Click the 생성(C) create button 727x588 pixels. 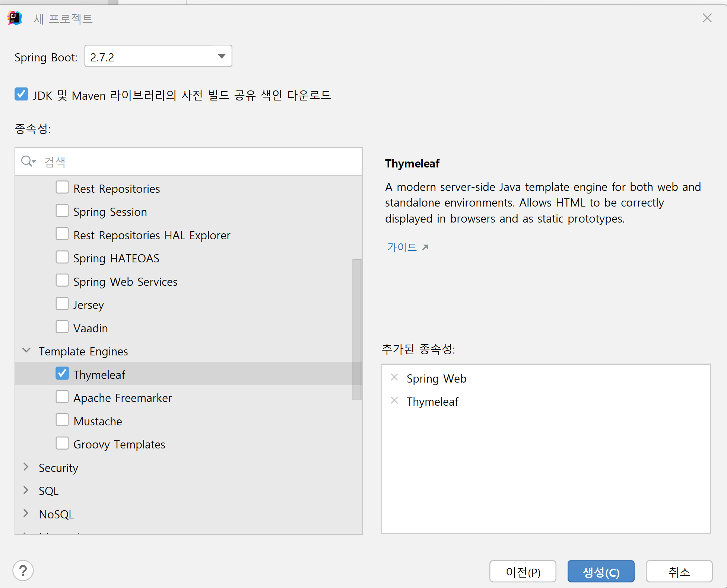[x=601, y=571]
